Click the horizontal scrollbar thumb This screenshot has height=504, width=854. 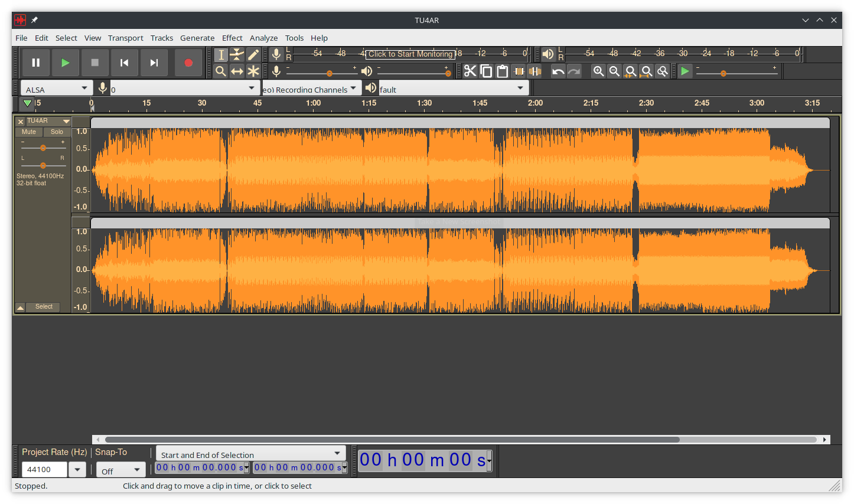(x=392, y=440)
